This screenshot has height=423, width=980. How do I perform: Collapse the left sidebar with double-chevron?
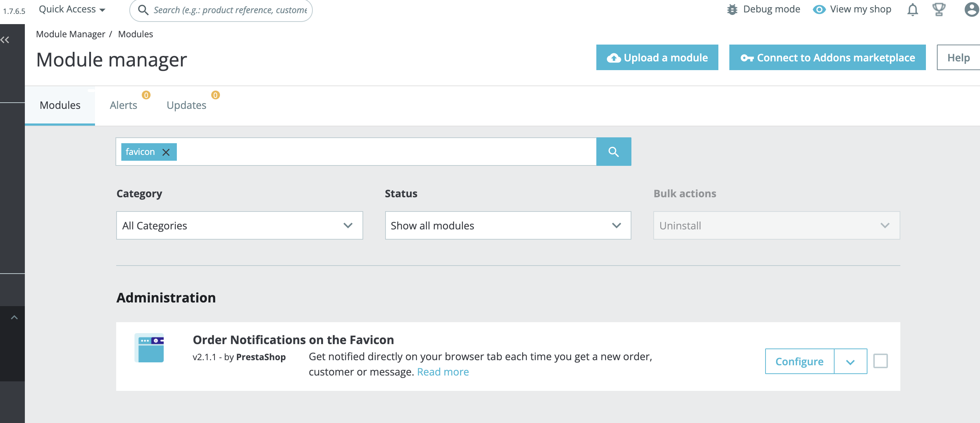coord(6,39)
